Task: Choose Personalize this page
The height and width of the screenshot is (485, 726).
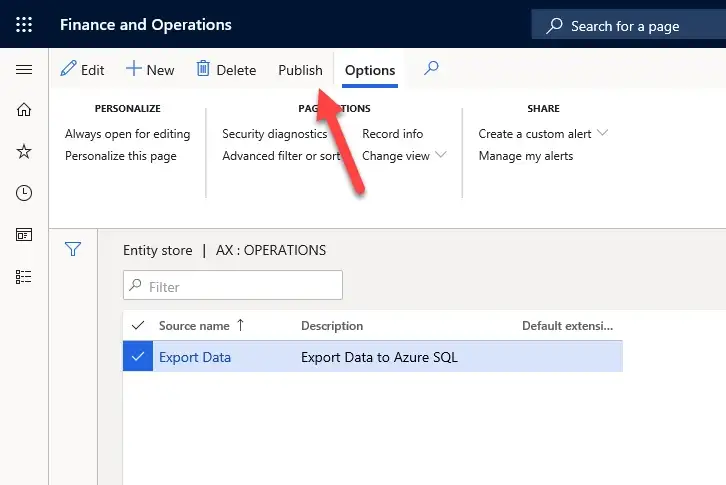Action: (121, 156)
